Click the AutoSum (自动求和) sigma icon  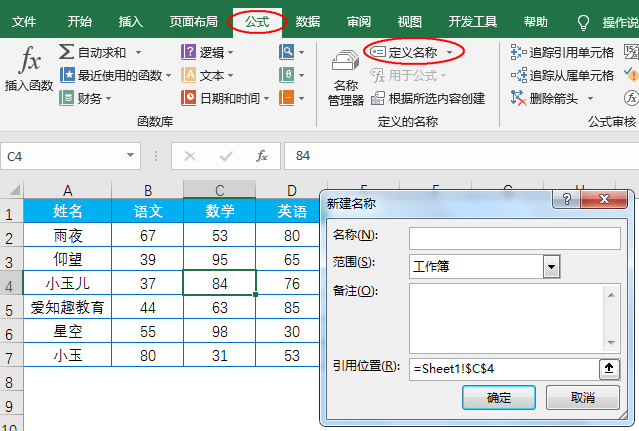(x=66, y=52)
